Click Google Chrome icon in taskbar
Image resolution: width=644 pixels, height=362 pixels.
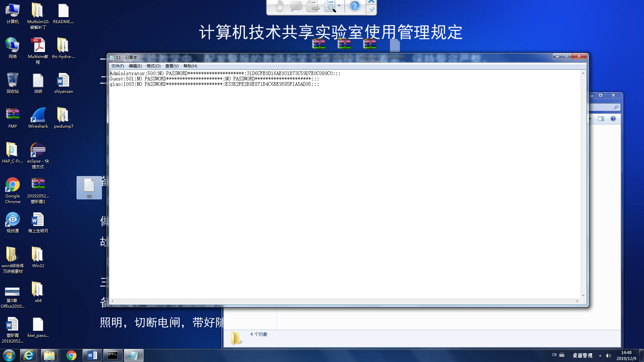coord(71,355)
